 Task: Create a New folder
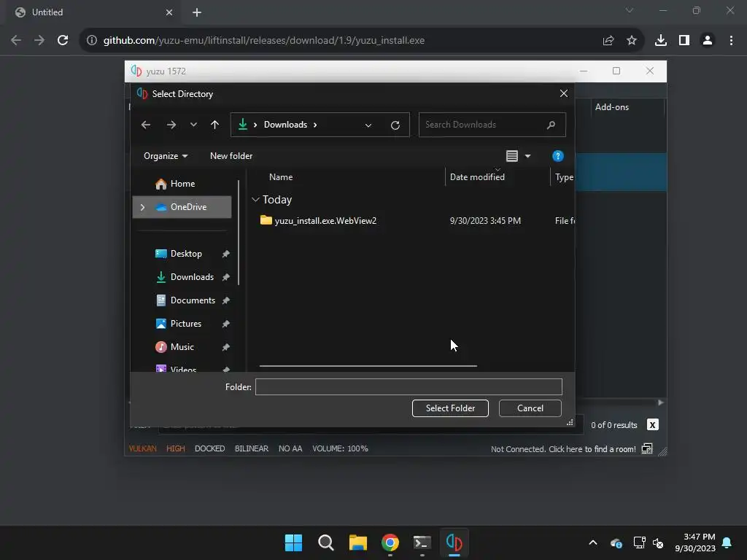pos(231,156)
